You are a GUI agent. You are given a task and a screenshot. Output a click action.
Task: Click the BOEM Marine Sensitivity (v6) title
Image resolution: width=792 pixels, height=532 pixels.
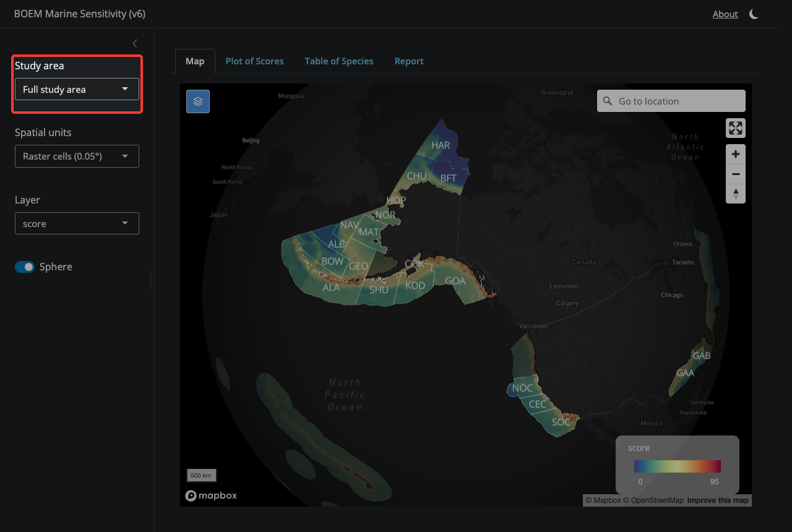coord(80,14)
